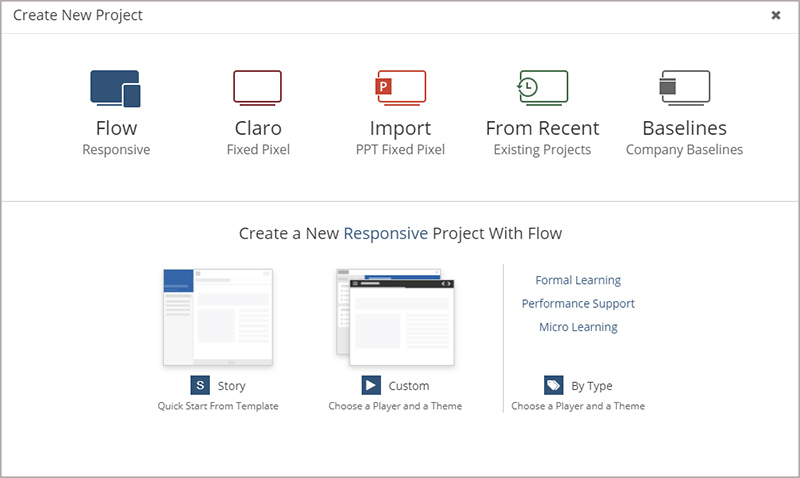Choose the Performance Support link

coord(578,303)
